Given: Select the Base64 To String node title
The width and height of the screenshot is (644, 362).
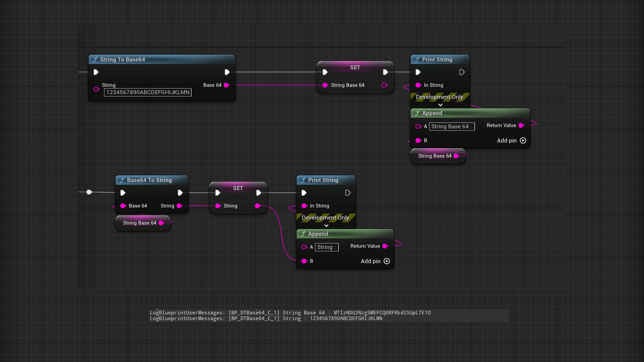Looking at the screenshot, I should [149, 180].
